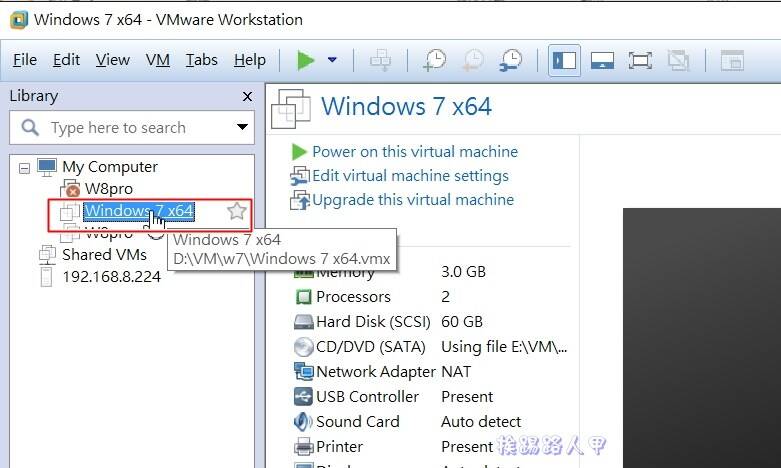
Task: Click the black VM screen preview thumbnail
Action: pos(702,338)
